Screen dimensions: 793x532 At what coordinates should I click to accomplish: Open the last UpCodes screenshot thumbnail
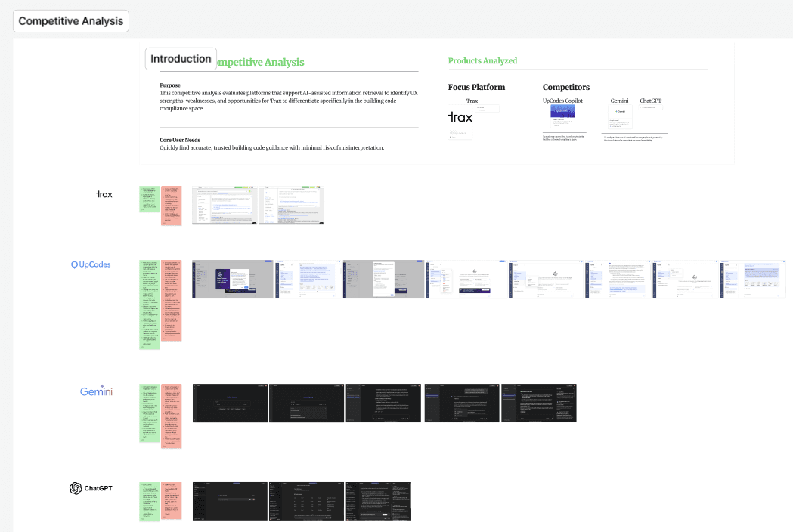pos(753,279)
